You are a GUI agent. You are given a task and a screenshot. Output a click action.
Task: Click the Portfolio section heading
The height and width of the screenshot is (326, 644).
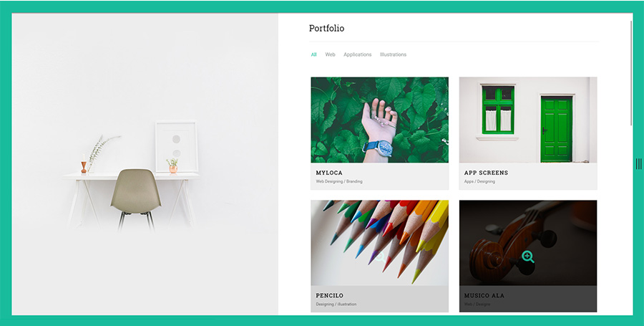coord(326,29)
